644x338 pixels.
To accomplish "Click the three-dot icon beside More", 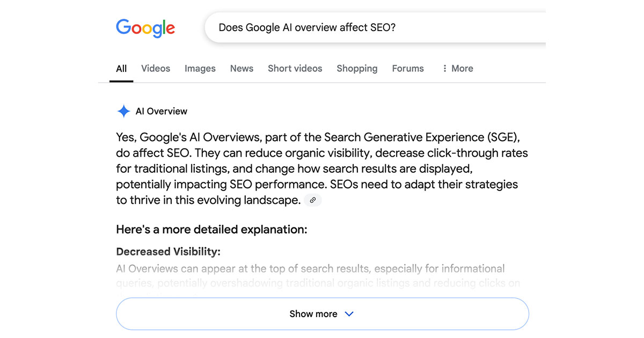I will pyautogui.click(x=444, y=69).
